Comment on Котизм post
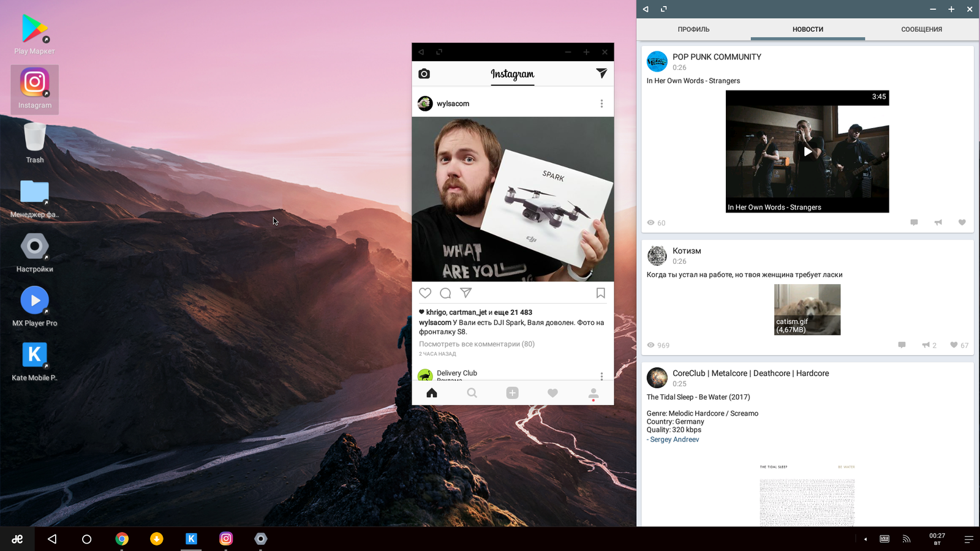The height and width of the screenshot is (551, 980). (902, 345)
